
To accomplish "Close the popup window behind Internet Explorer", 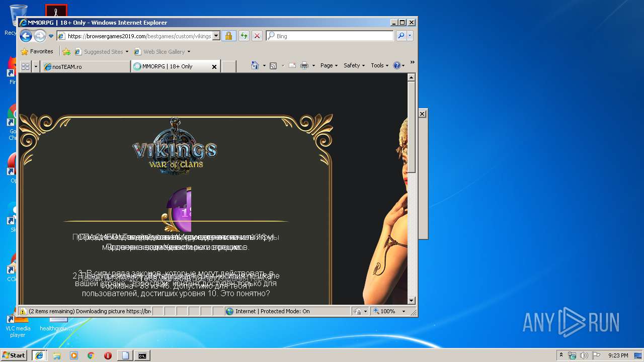I will [422, 114].
